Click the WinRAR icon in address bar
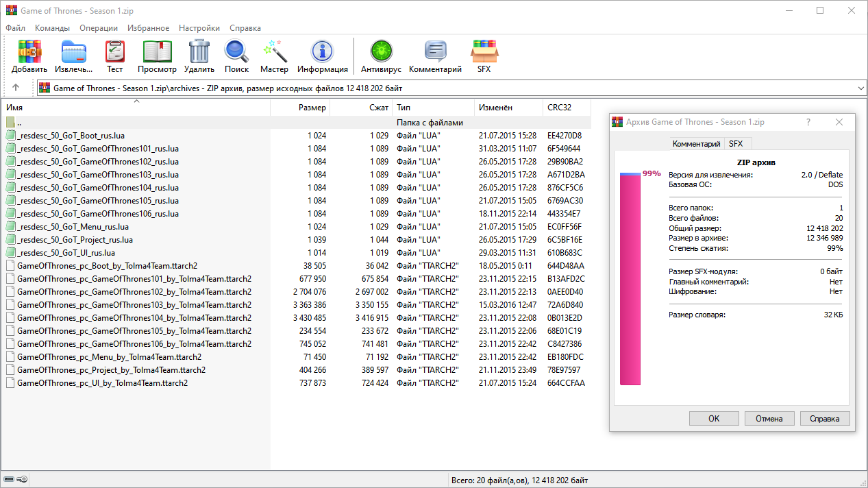 pos(45,88)
